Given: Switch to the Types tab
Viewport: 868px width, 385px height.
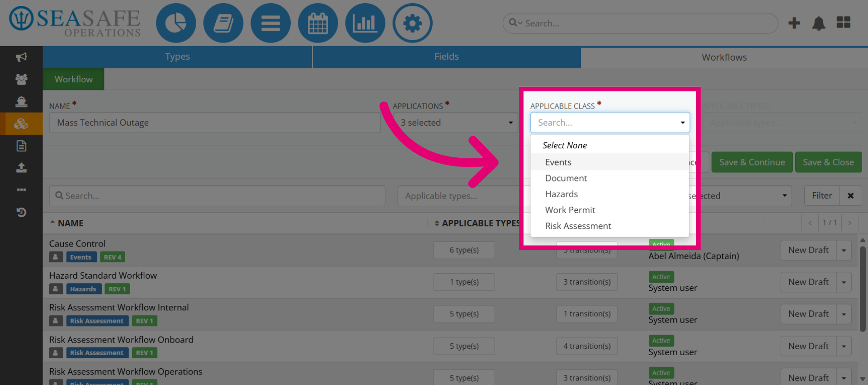Looking at the screenshot, I should [x=177, y=57].
